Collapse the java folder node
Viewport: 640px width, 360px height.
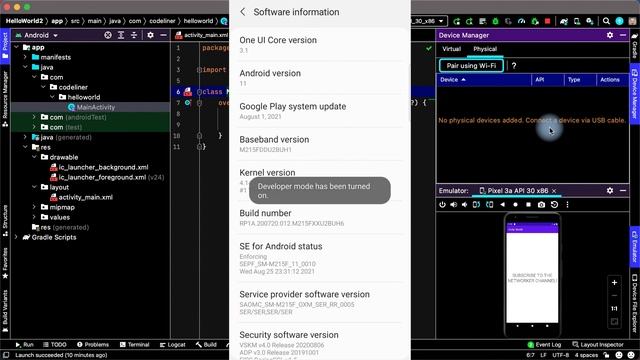(x=26, y=67)
